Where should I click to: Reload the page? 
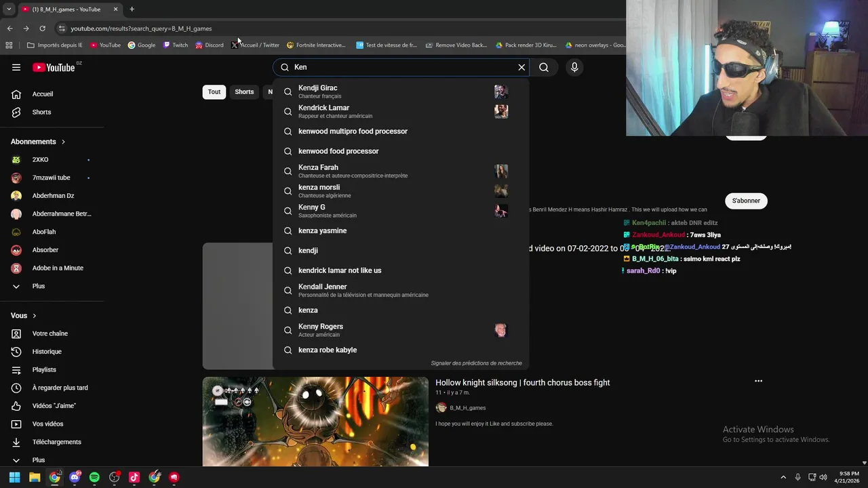point(42,28)
